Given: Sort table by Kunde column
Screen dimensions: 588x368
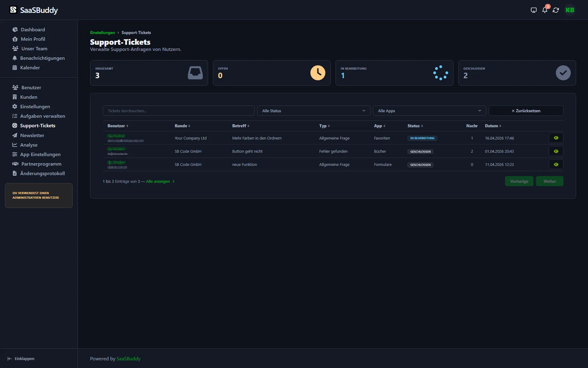Looking at the screenshot, I should [182, 126].
